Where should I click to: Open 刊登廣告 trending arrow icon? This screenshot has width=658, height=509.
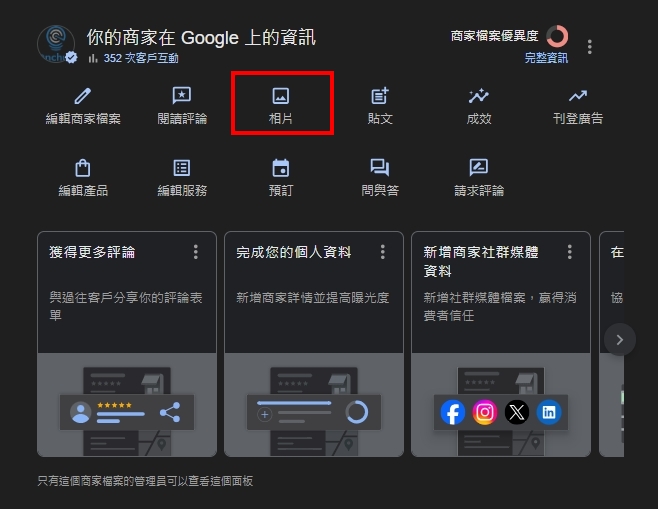pyautogui.click(x=578, y=96)
